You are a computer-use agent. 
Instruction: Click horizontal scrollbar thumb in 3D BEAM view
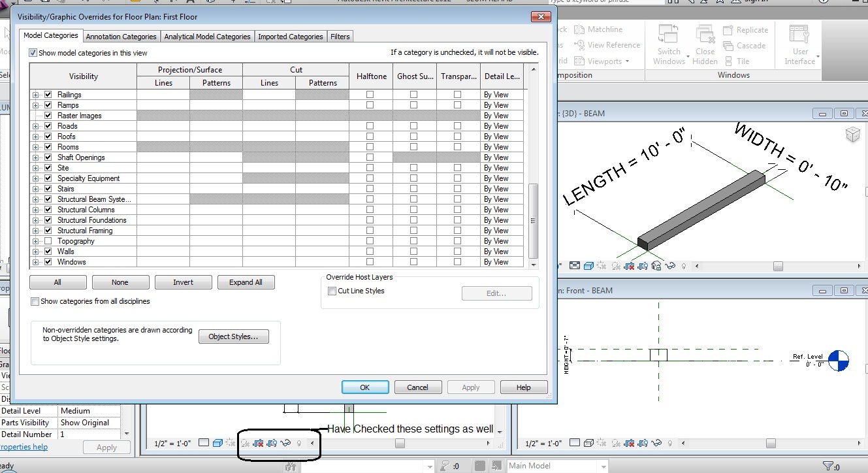778,266
